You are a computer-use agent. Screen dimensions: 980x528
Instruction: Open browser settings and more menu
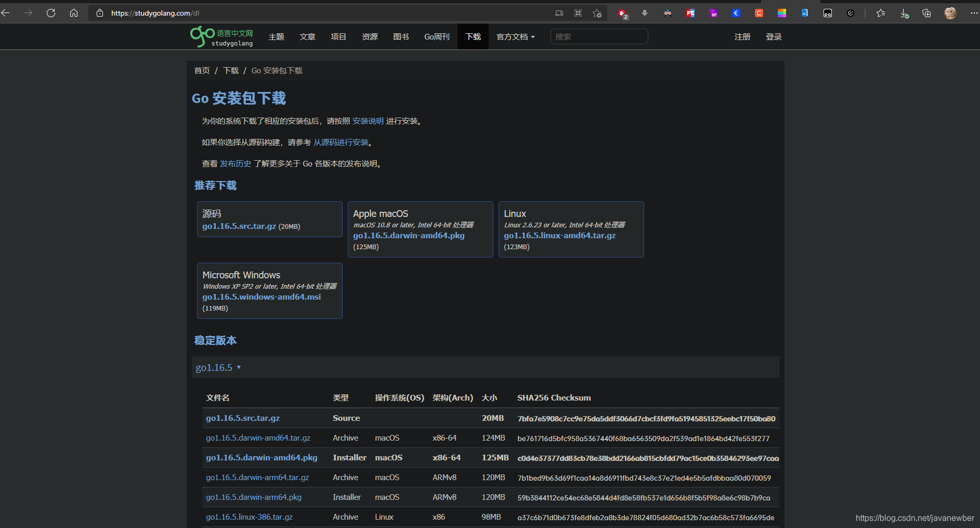[973, 13]
